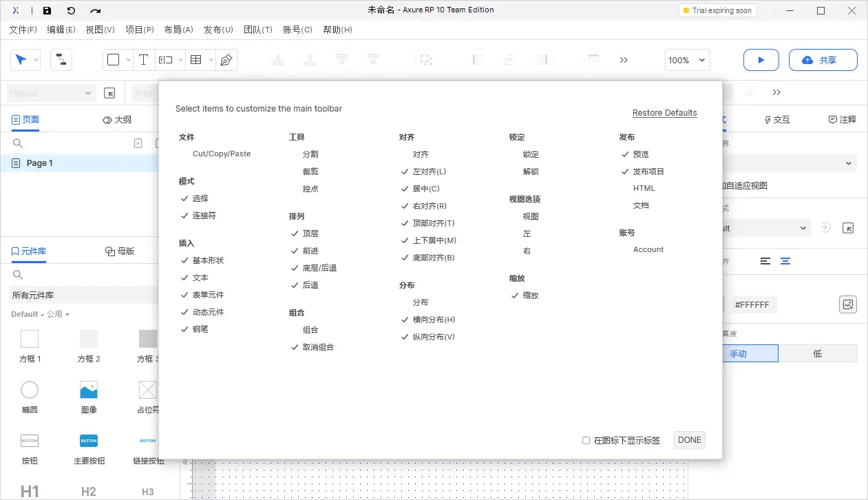868x500 pixels.
Task: Switch to the 大纲 outline tab
Action: [x=116, y=119]
